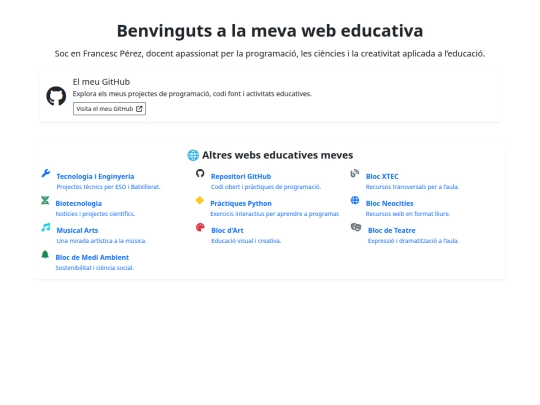Click the small GitHub icon beside Repositori GitHub
The height and width of the screenshot is (405, 540).
click(200, 173)
